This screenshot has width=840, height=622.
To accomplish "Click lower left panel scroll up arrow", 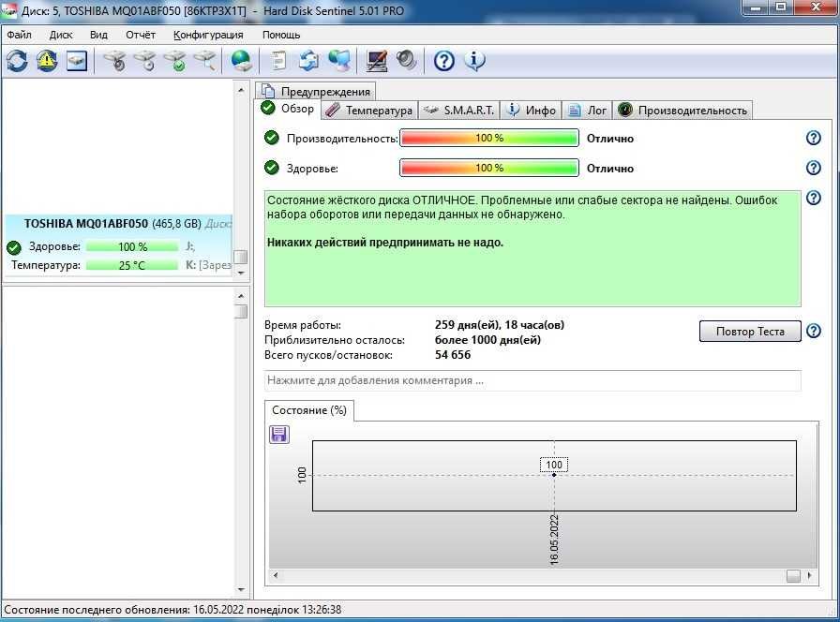I will pos(241,296).
